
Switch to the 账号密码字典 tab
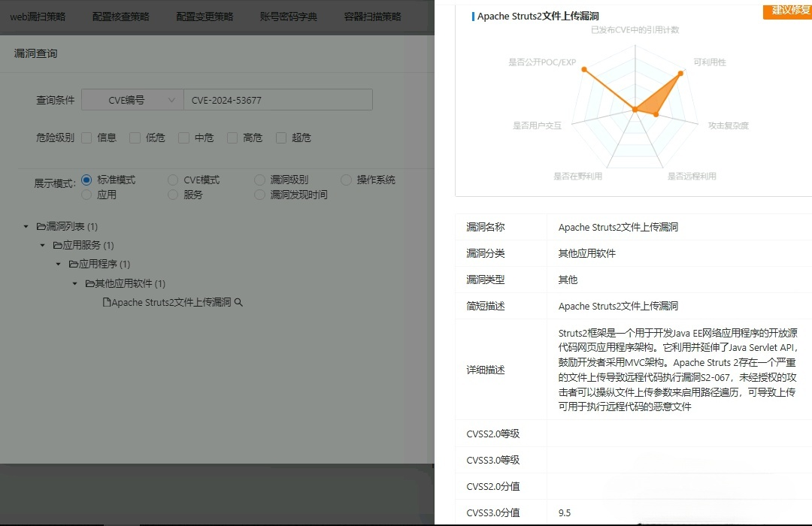point(289,16)
